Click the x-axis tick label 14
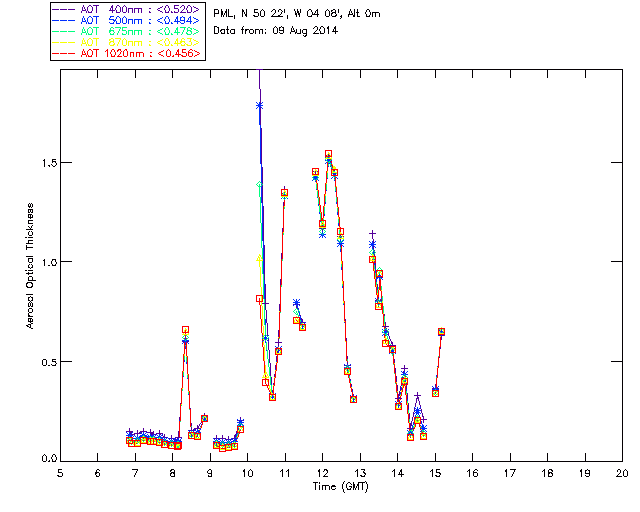The height and width of the screenshot is (512, 640). tap(398, 473)
